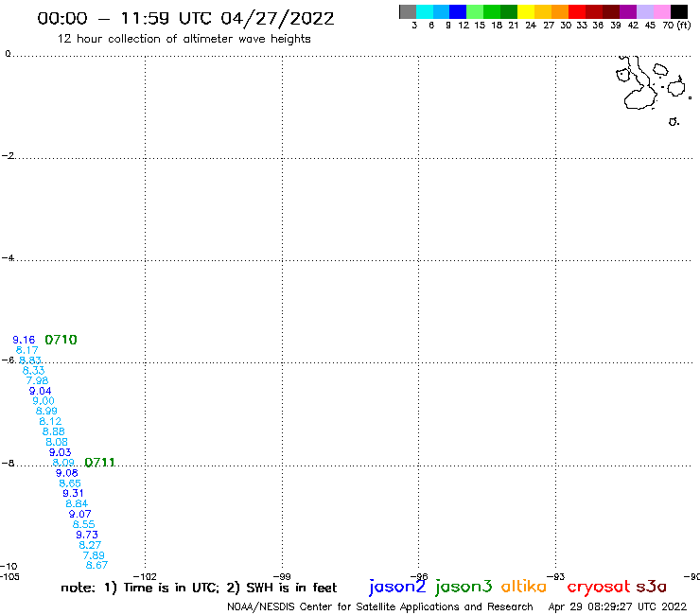Viewport: 700px width, 615px height.
Task: Click the -105 longitude axis label
Action: tap(9, 576)
